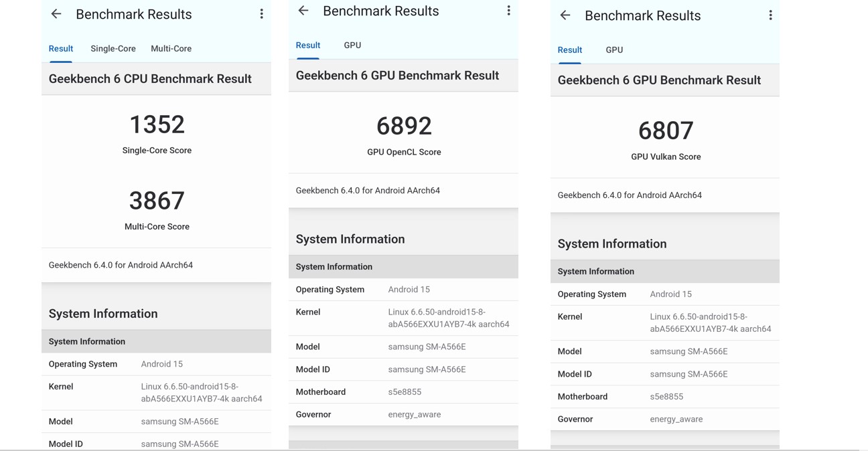Viewport: 868px width, 451px height.
Task: Go back from the OpenCL Benchmark Results screen
Action: pos(303,11)
